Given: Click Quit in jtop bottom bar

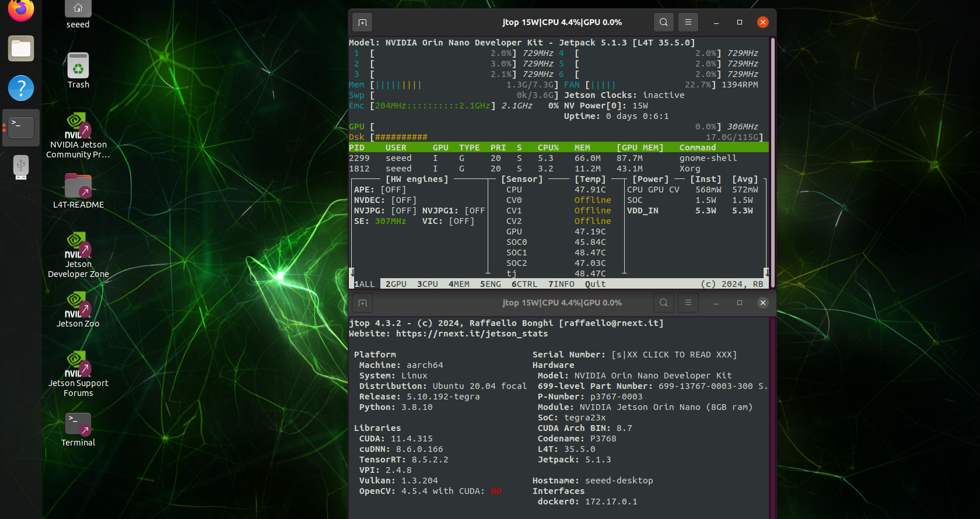Looking at the screenshot, I should tap(595, 284).
